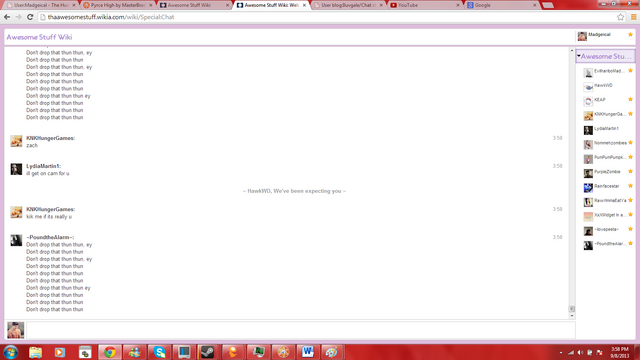Close the Google tab

tap(534, 5)
